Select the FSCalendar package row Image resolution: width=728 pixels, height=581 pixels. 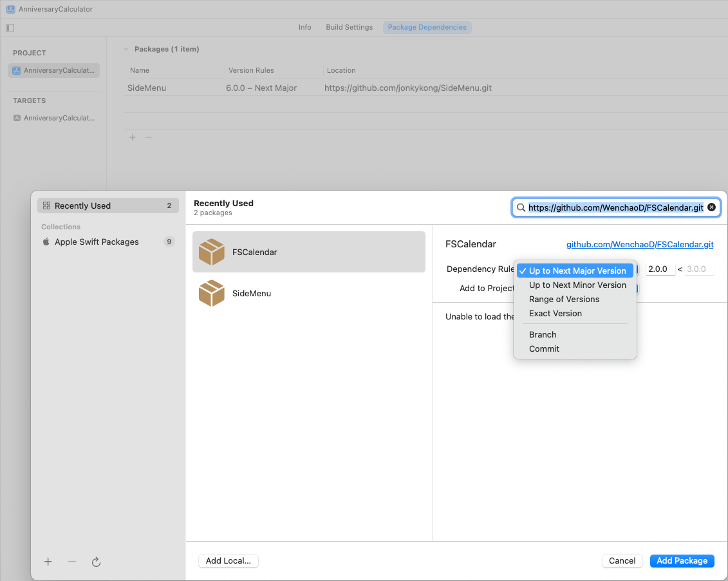pos(309,252)
